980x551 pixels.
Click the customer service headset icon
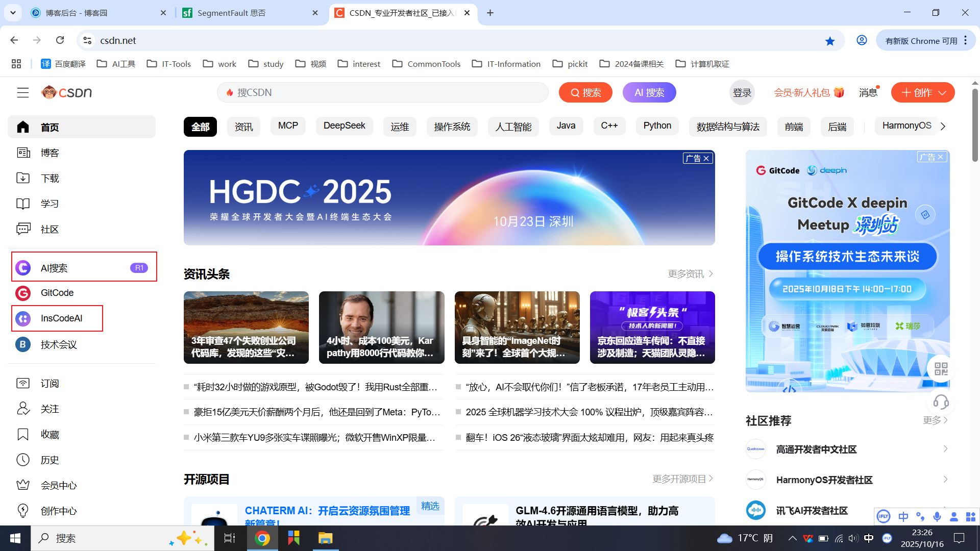coord(941,402)
